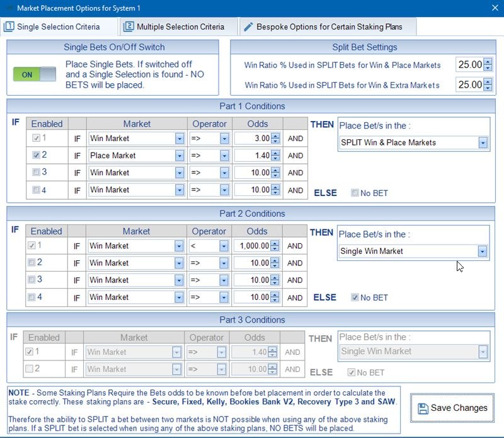Viewport: 504px width, 438px height.
Task: Switch to Single Selection Criteria tab
Action: click(x=60, y=26)
